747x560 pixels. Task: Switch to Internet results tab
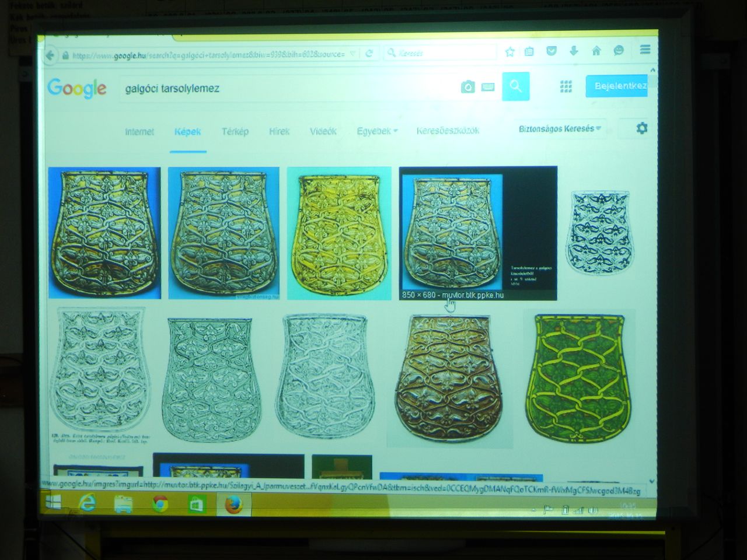[139, 132]
